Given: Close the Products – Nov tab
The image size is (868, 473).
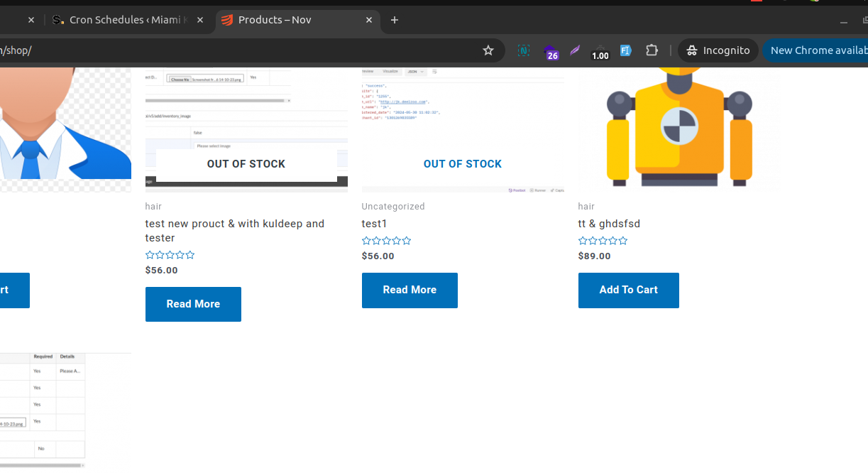Looking at the screenshot, I should click(x=369, y=20).
